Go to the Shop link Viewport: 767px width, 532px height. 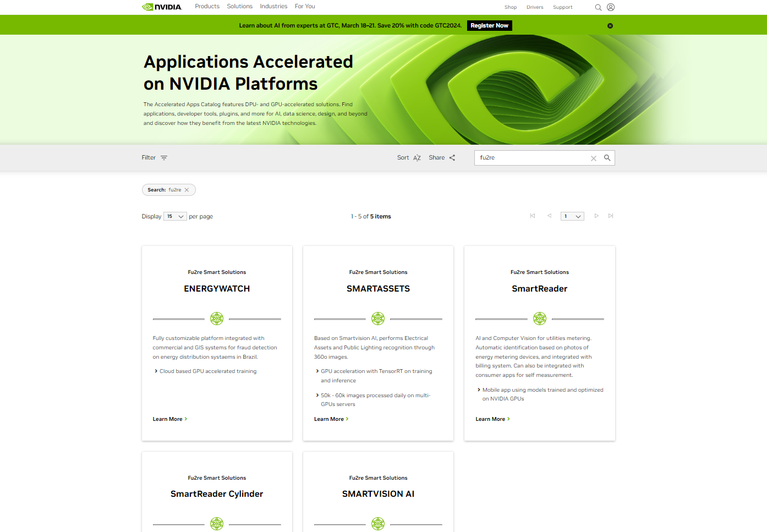[x=511, y=7]
